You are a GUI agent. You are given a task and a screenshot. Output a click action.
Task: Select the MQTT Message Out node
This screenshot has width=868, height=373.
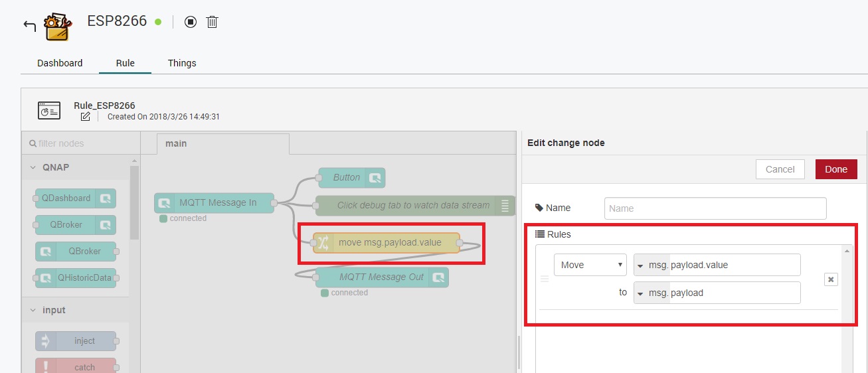coord(382,277)
